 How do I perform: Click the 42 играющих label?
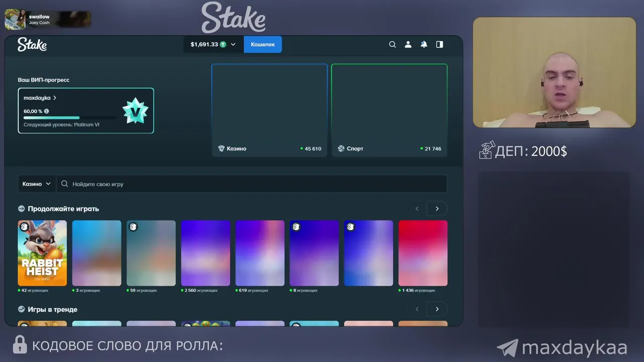(x=35, y=291)
